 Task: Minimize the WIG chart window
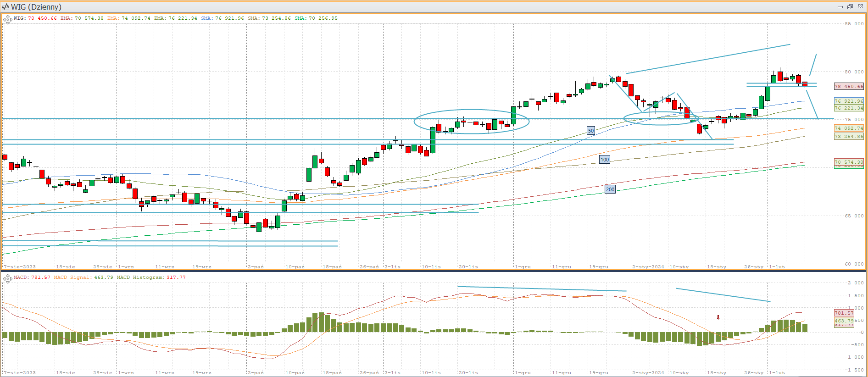coord(840,7)
